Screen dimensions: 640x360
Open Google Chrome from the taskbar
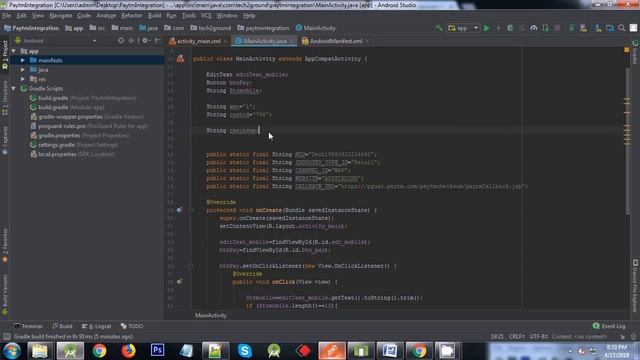pyautogui.click(x=99, y=351)
